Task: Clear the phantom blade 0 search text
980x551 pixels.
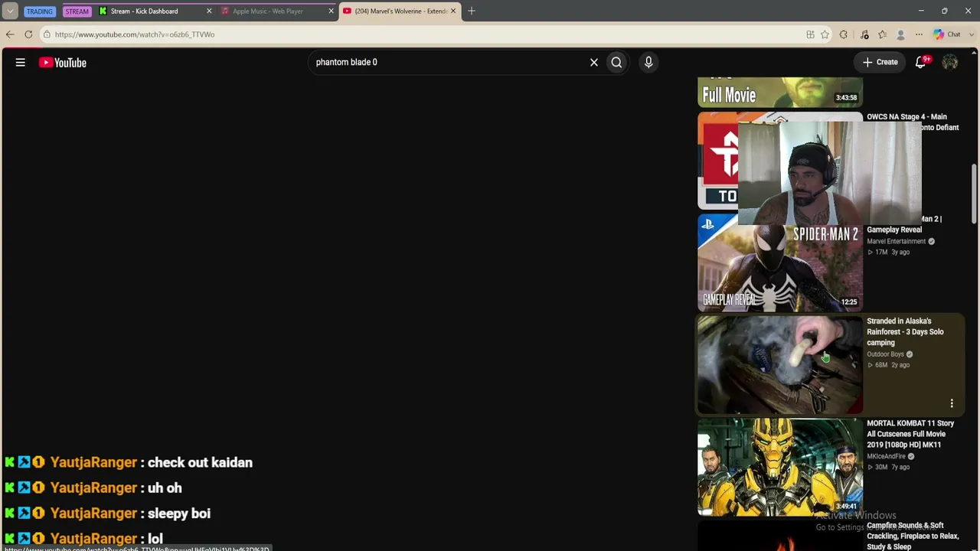Action: pyautogui.click(x=594, y=63)
